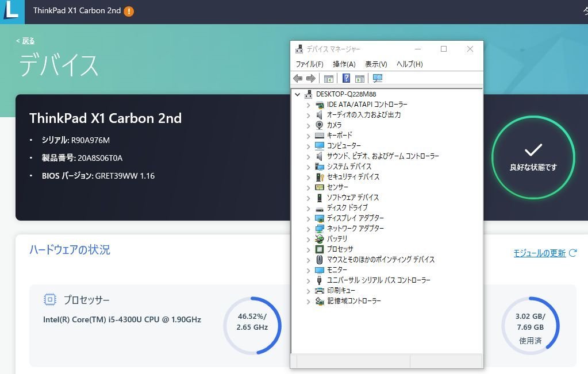Click the security device key icon
The width and height of the screenshot is (588, 374).
320,176
